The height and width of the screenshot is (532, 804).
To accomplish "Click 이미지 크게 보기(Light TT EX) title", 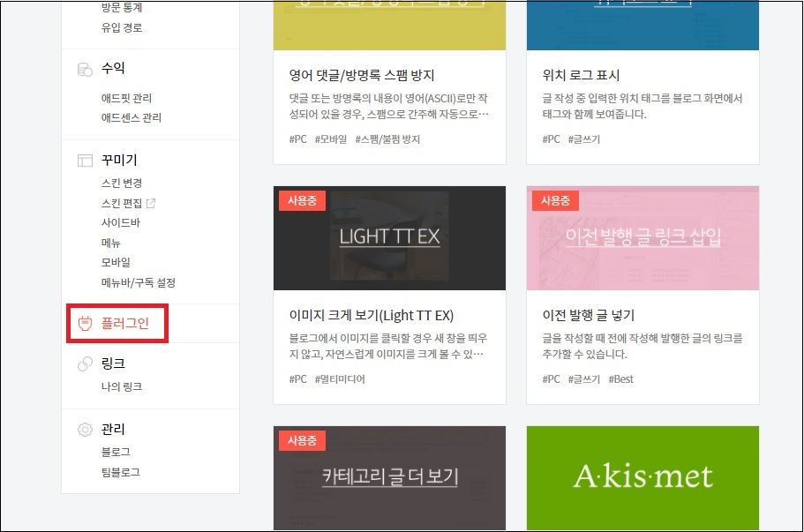I will 372,316.
